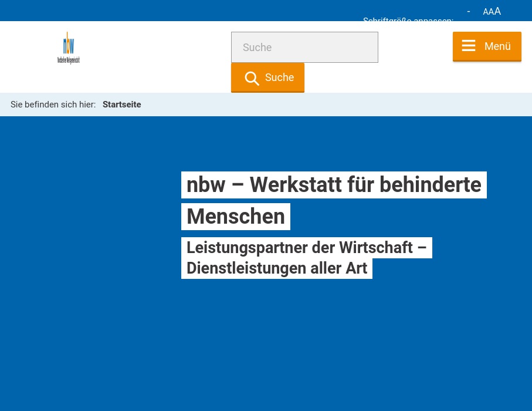Enable larger text using the big A control

[x=497, y=11]
